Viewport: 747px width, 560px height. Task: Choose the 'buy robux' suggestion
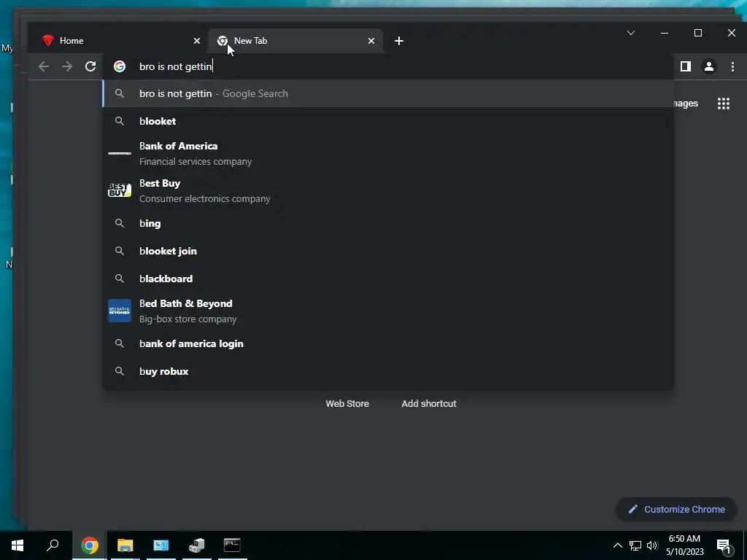coord(388,371)
